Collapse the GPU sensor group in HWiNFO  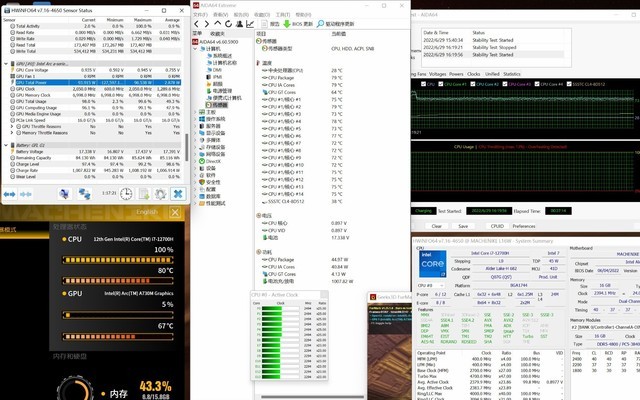(6, 64)
